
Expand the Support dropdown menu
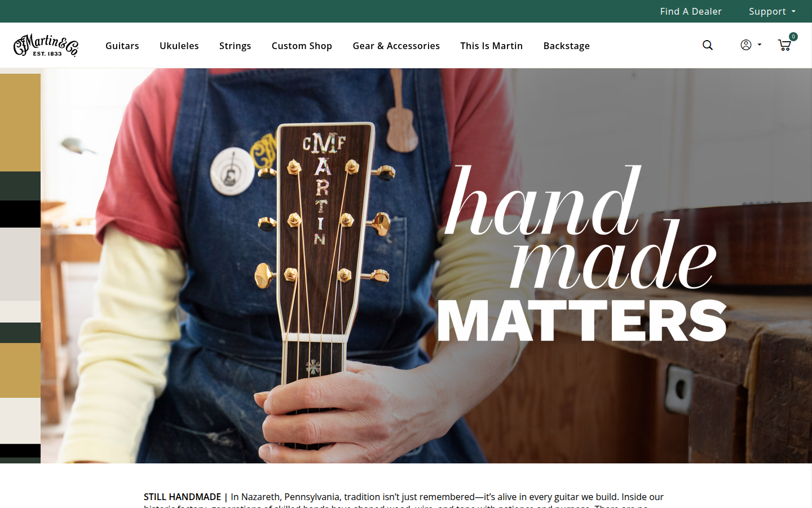[772, 11]
